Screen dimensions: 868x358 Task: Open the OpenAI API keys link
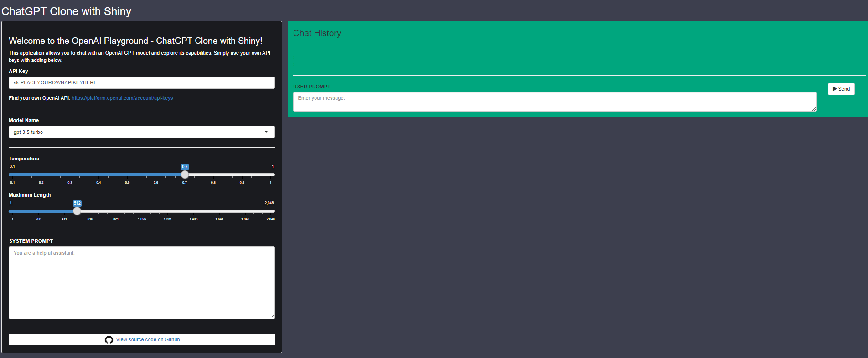122,98
